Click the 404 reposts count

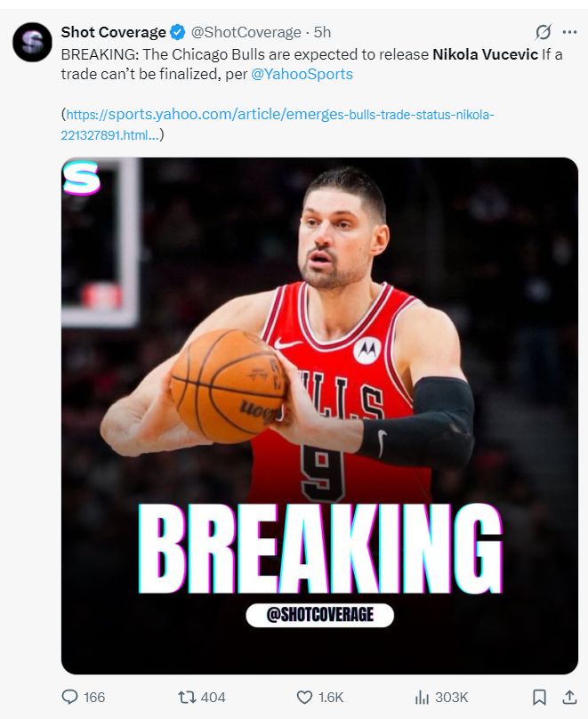pyautogui.click(x=213, y=697)
